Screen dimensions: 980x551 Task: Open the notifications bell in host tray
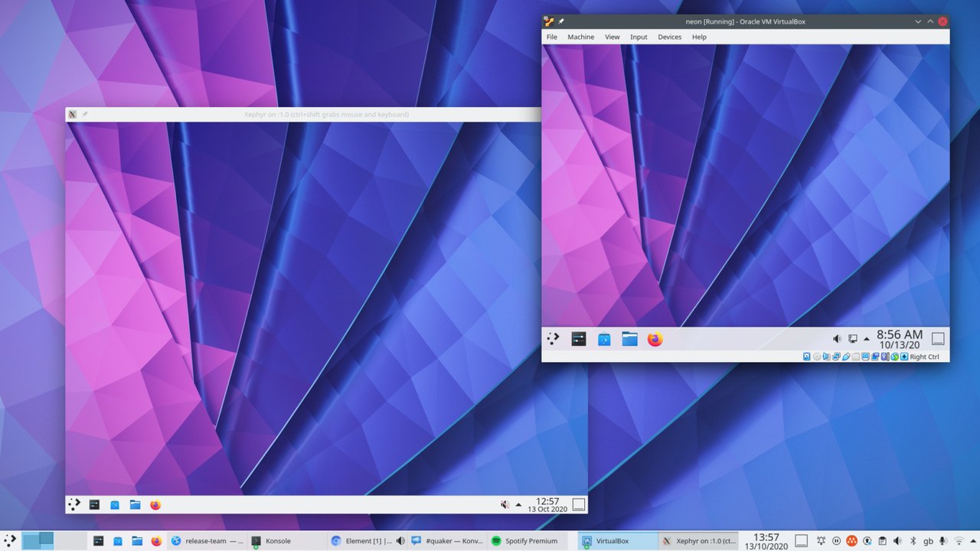819,541
